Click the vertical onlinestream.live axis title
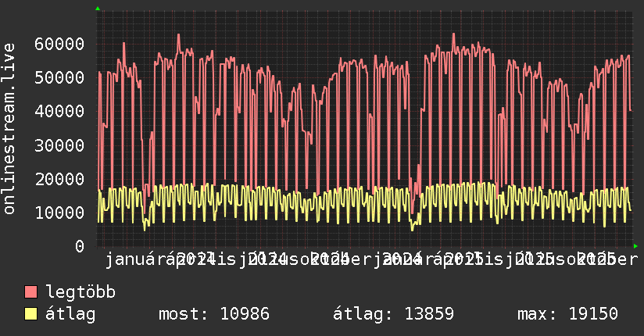Image resolution: width=644 pixels, height=336 pixels. [9, 130]
